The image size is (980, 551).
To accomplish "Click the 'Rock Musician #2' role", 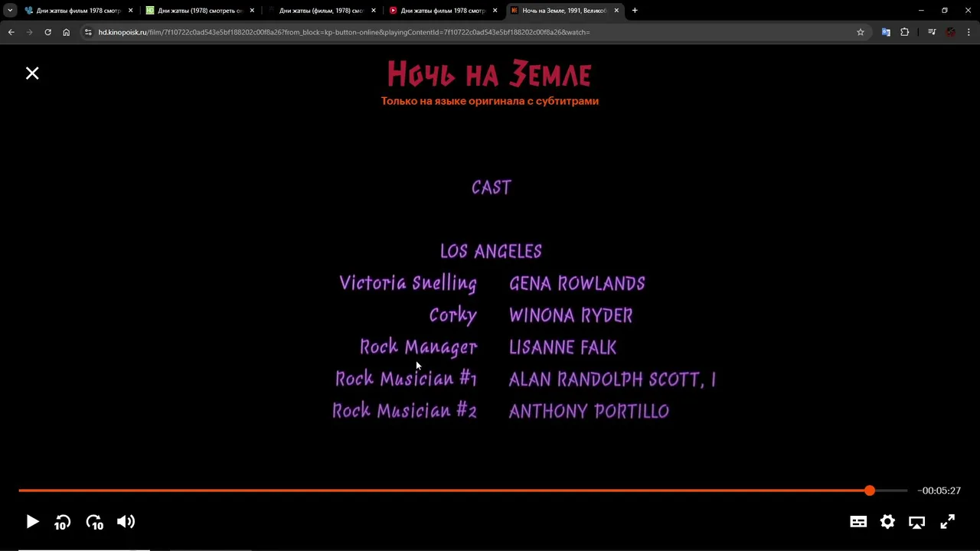I will tap(405, 411).
